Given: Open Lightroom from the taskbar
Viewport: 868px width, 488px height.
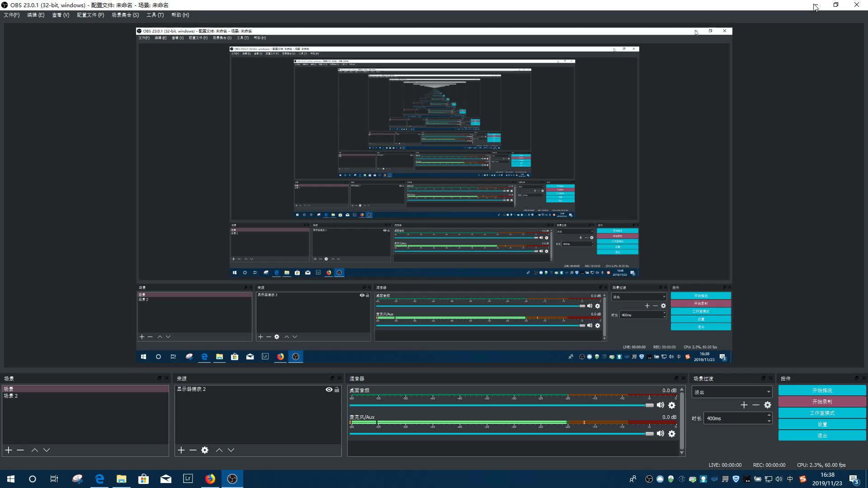Looking at the screenshot, I should (x=188, y=479).
